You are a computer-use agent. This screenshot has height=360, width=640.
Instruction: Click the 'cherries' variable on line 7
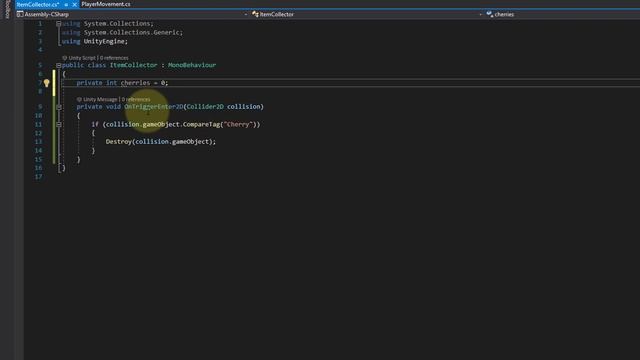136,83
